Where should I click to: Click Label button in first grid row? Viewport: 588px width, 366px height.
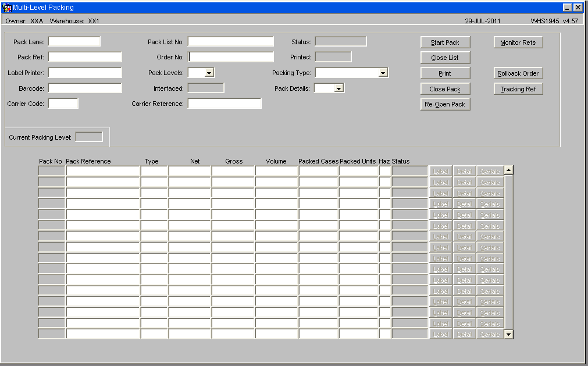pyautogui.click(x=441, y=172)
